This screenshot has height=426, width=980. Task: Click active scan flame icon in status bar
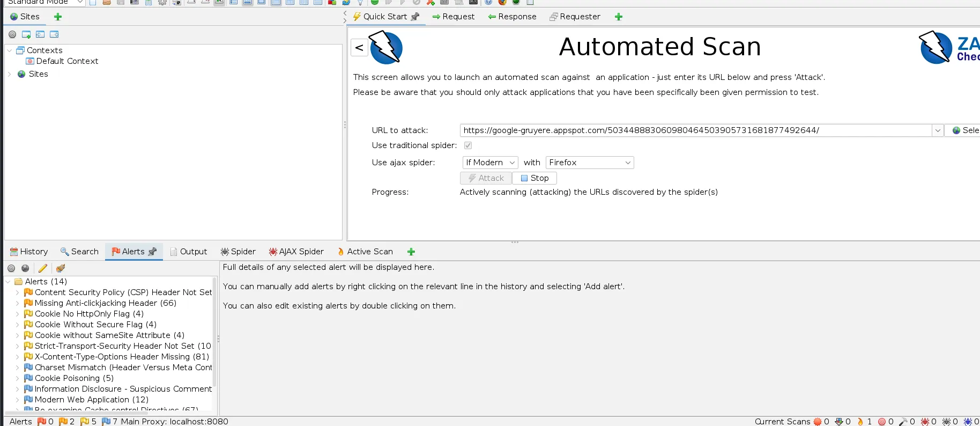tap(860, 422)
